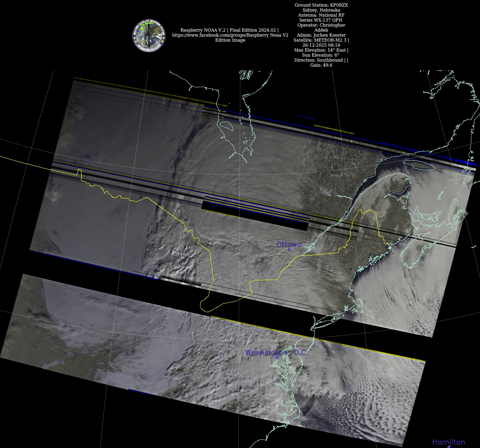Open the facebook.com Raspberry Noaa V2 URL

click(230, 35)
